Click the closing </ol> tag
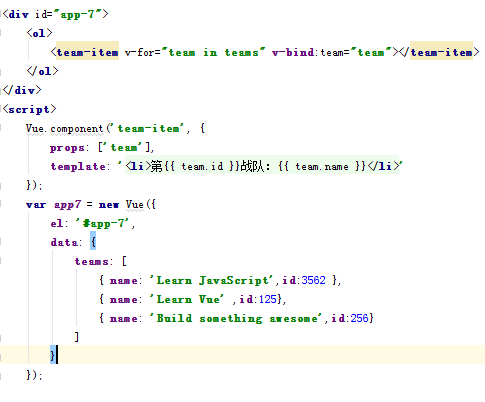Viewport: 485px width, 402px height. [x=42, y=71]
